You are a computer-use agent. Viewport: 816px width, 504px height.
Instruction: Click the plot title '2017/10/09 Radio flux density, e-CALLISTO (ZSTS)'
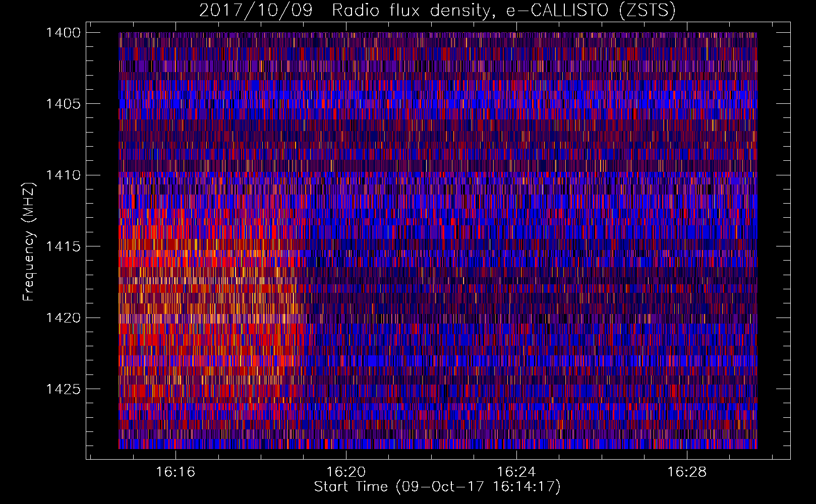[437, 11]
